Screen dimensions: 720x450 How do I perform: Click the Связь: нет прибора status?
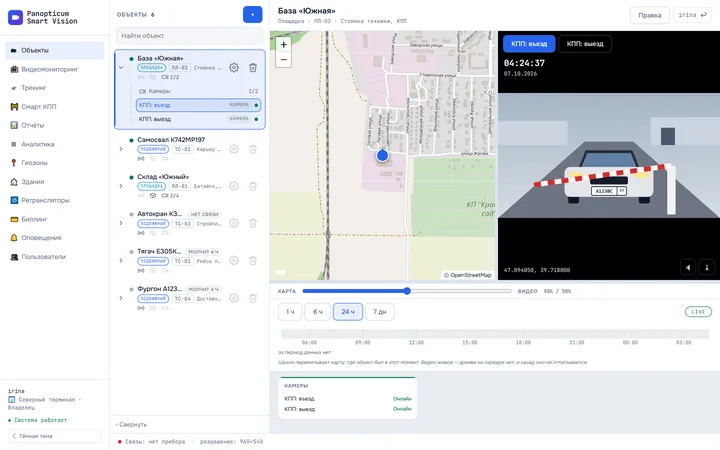tap(152, 442)
